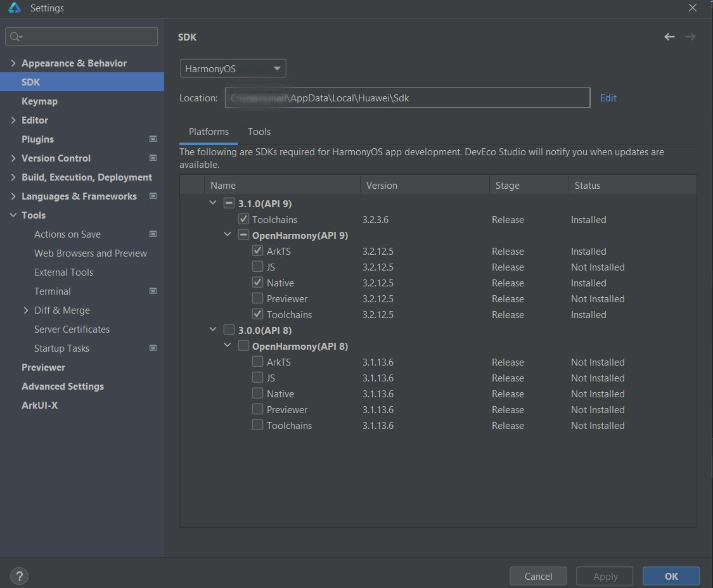Expand Version Control settings section
The height and width of the screenshot is (588, 713).
pyautogui.click(x=13, y=158)
